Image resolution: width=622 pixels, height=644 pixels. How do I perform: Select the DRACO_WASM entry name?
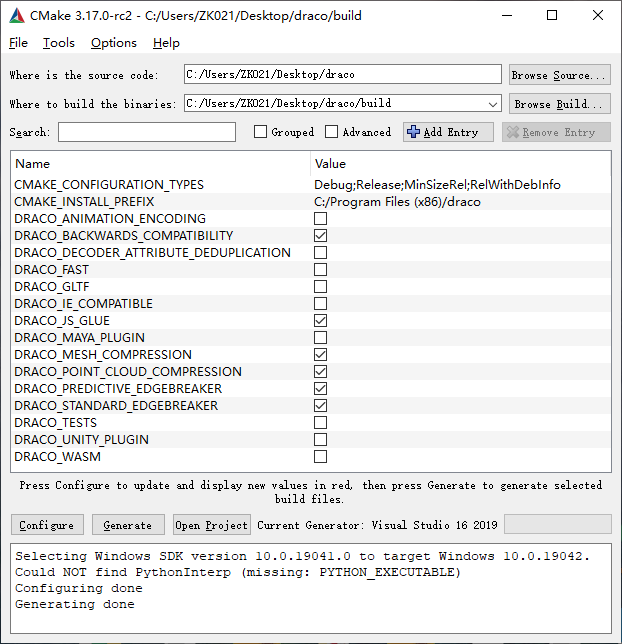58,457
